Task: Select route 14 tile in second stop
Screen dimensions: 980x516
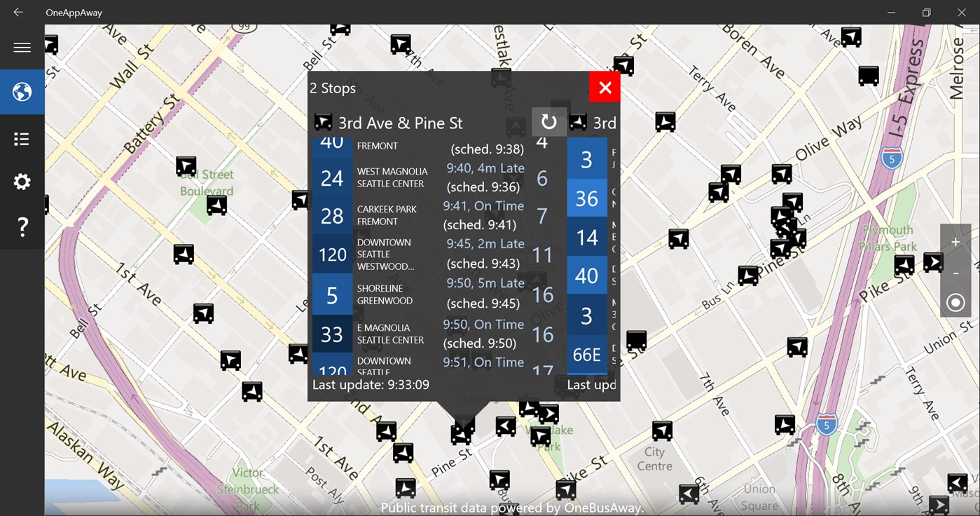Action: click(x=587, y=237)
